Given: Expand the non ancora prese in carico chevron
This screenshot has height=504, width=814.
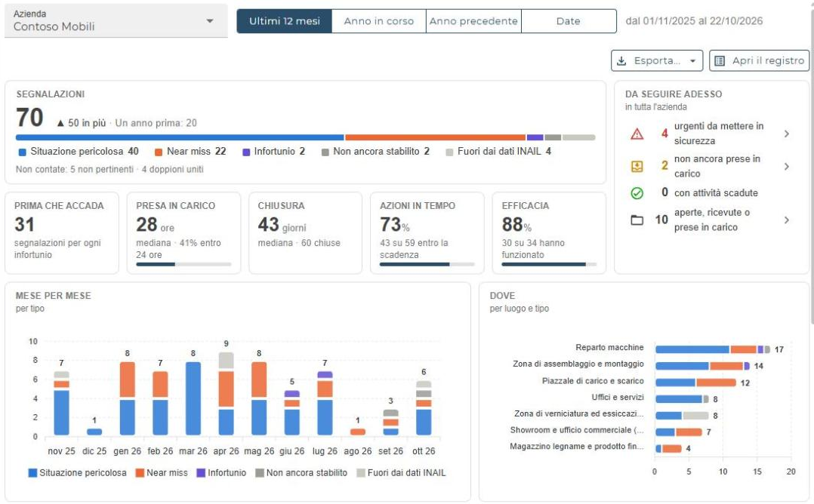Looking at the screenshot, I should [x=787, y=167].
